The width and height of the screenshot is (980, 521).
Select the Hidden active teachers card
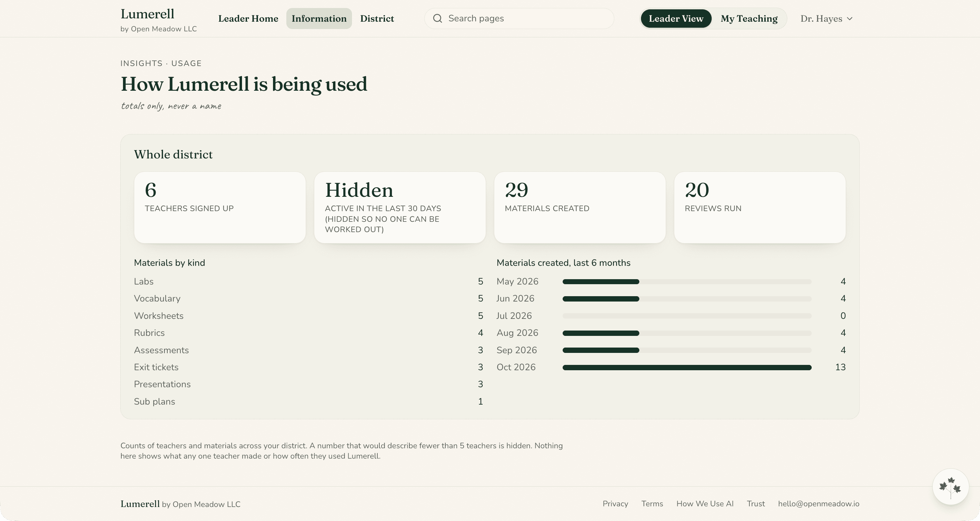pyautogui.click(x=400, y=207)
